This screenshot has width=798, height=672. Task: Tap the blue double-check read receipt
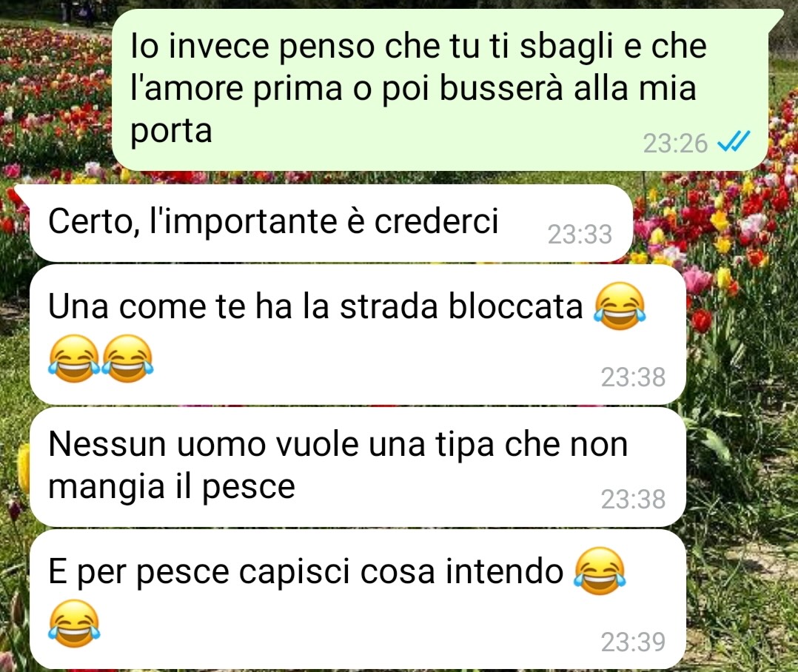(734, 142)
